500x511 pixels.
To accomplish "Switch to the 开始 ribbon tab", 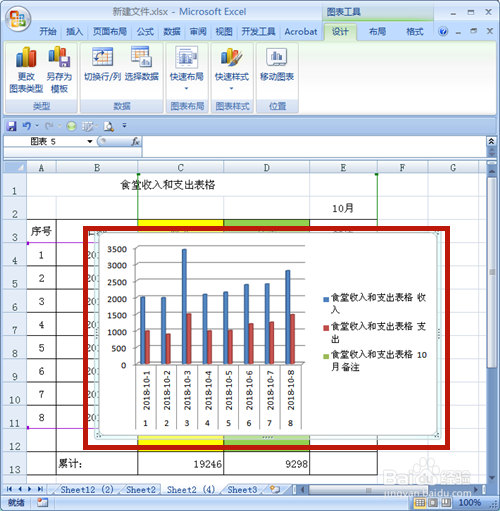I will 48,32.
